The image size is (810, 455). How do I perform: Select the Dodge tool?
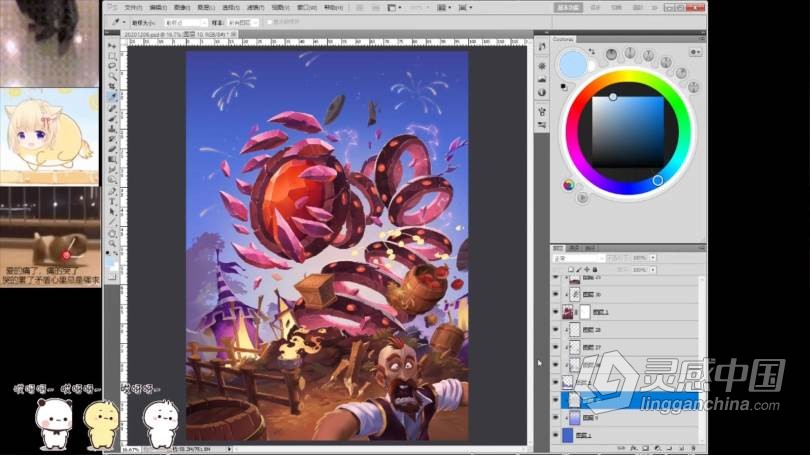pyautogui.click(x=112, y=180)
